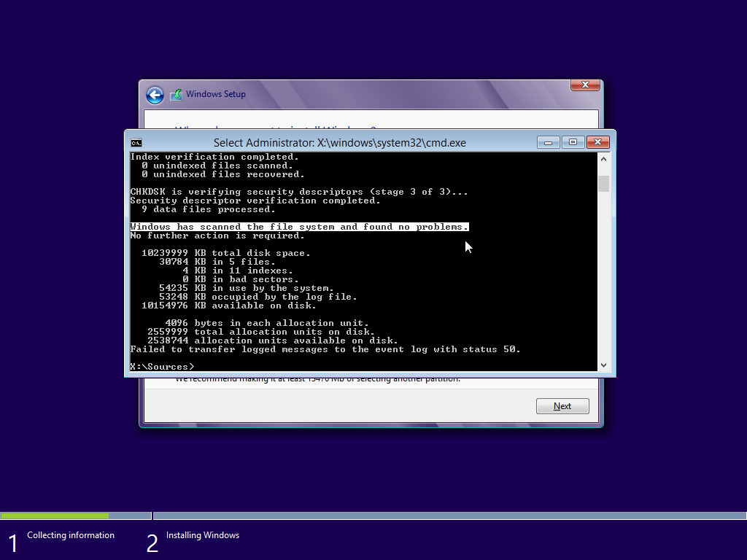
Task: Select the 'Installing Windows' step label
Action: 203,535
